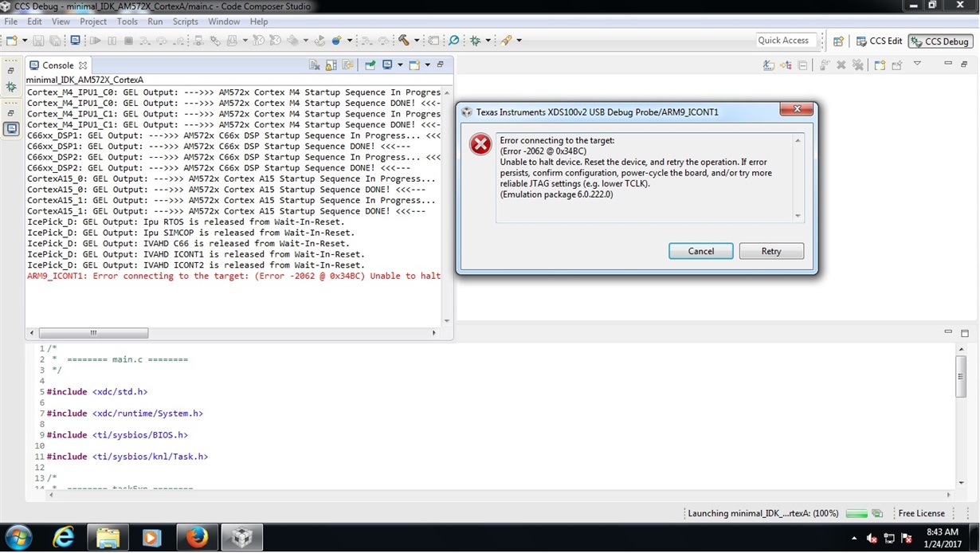Click the error dialog scroll-down arrow
Image resolution: width=980 pixels, height=553 pixels.
(x=798, y=216)
